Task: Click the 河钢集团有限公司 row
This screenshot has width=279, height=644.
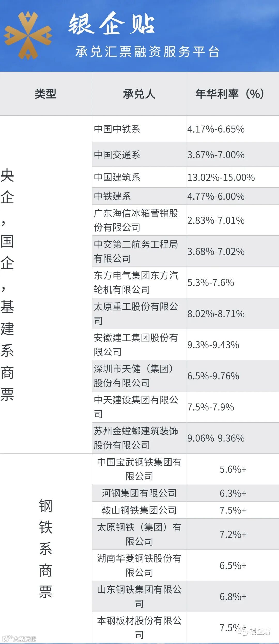Action: coord(186,493)
